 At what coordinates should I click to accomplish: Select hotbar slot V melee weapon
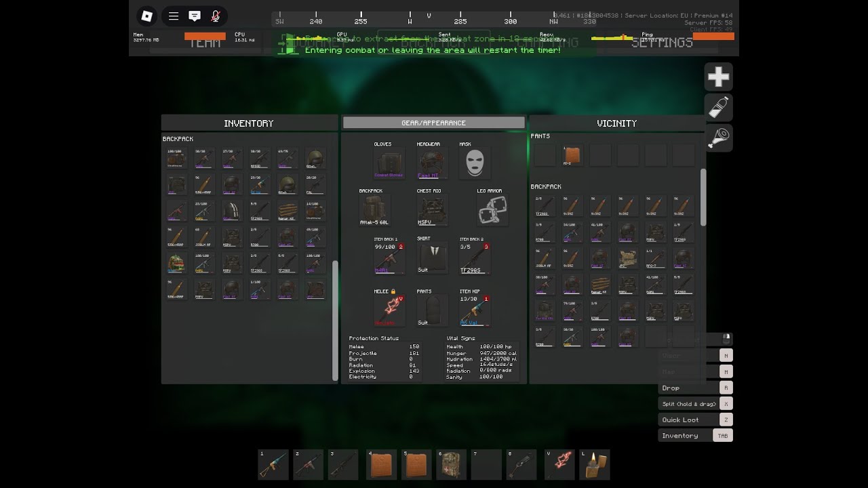pos(559,464)
